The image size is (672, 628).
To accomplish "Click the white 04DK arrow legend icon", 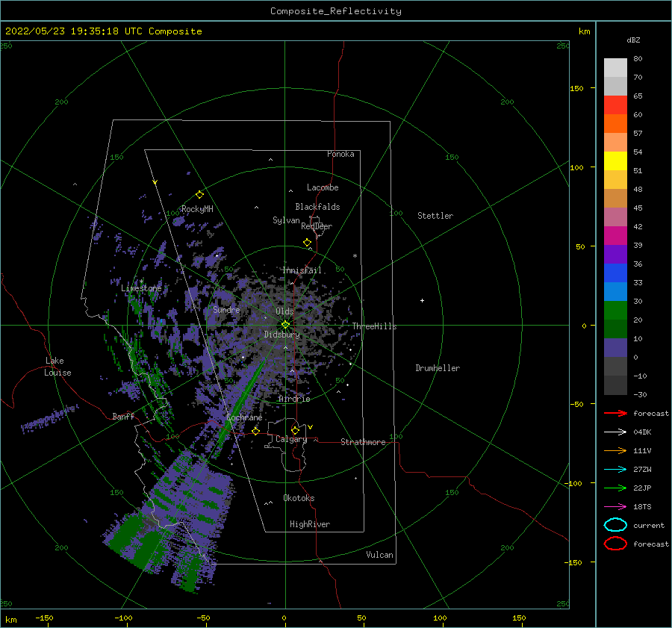I will coord(615,432).
